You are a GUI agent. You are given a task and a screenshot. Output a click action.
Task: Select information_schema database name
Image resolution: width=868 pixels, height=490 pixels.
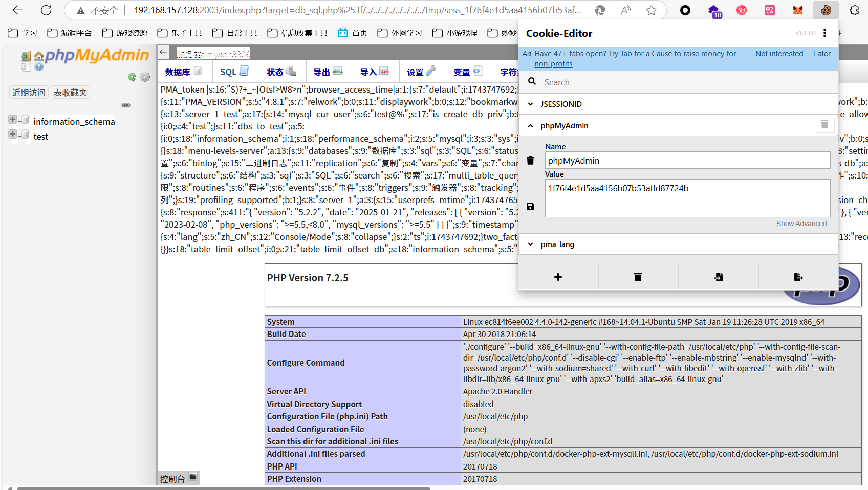click(x=74, y=121)
